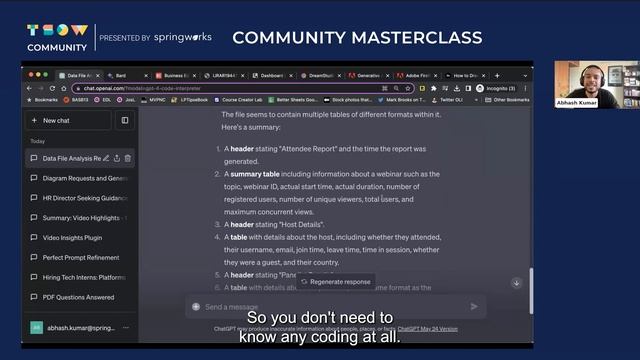The image size is (640, 360).
Task: Open the Chrome three-dot menu
Action: pos(525,88)
